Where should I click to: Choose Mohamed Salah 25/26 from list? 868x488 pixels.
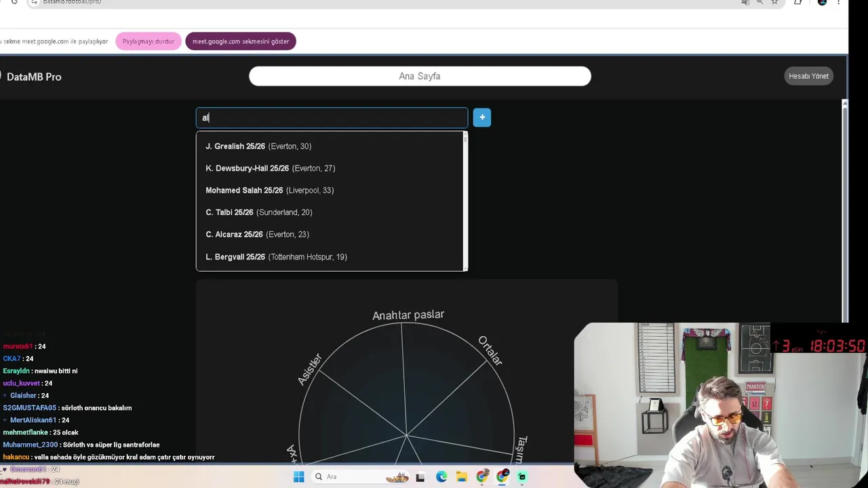329,190
